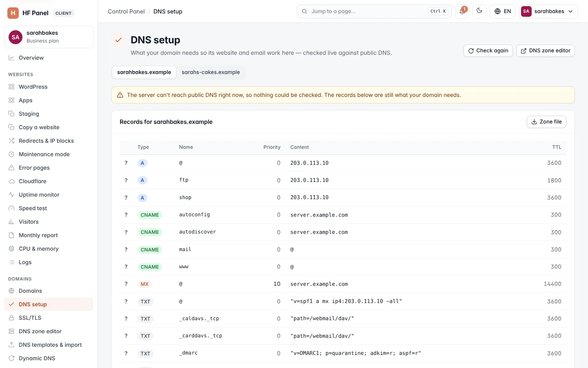Switch to sarahs-cakes.example tab
The width and height of the screenshot is (588, 368).
click(x=211, y=72)
